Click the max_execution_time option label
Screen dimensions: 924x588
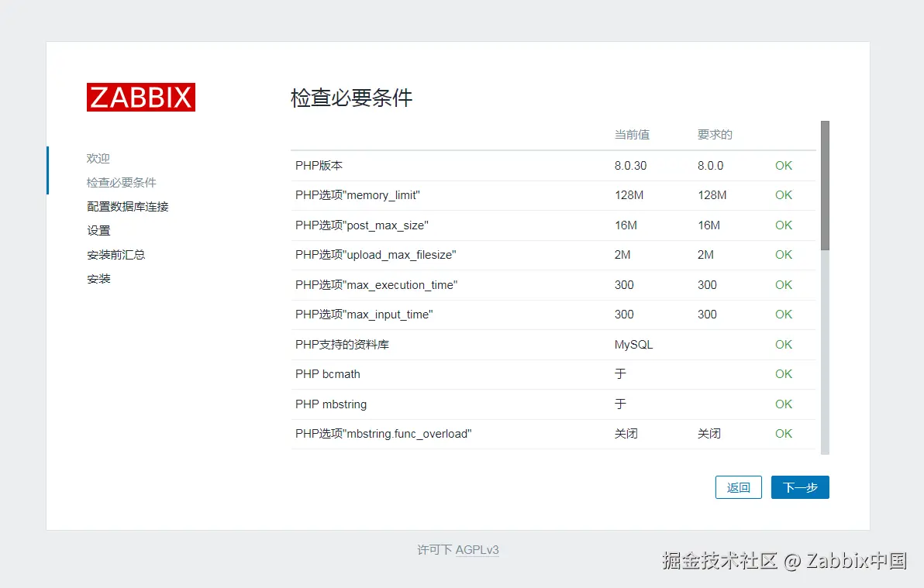tap(376, 285)
